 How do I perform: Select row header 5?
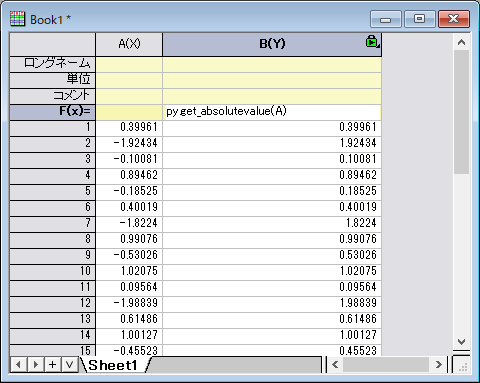53,192
